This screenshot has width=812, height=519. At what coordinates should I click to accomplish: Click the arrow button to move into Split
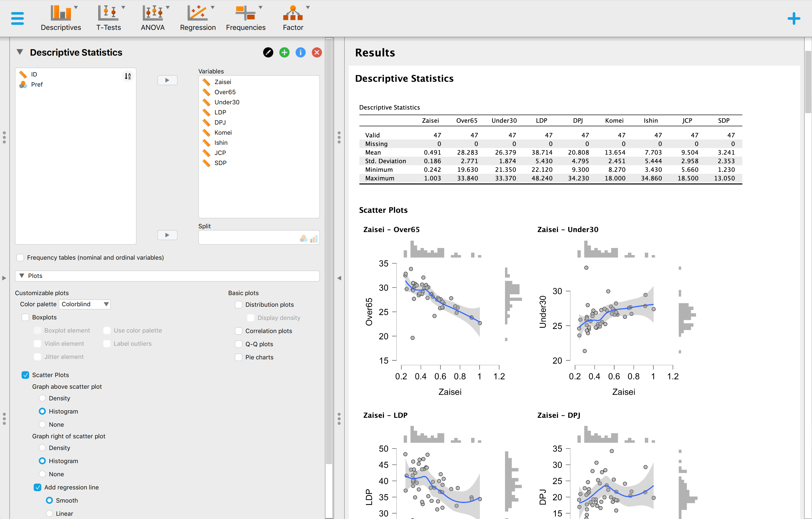pyautogui.click(x=167, y=235)
